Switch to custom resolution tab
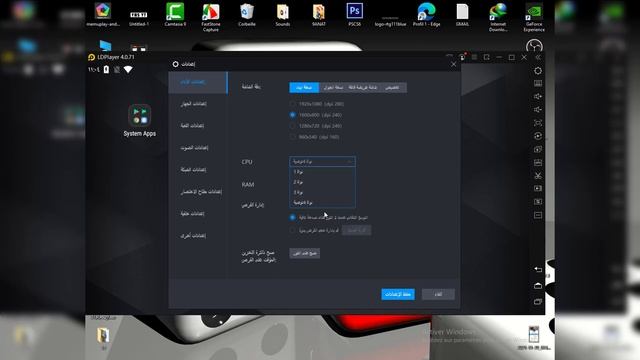The image size is (640, 360). [x=392, y=87]
